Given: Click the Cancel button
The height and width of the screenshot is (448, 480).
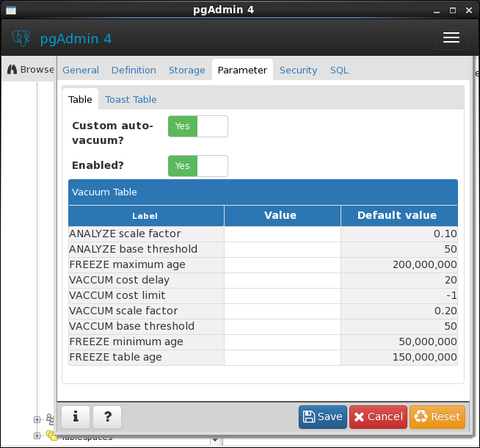Looking at the screenshot, I should click(x=379, y=416).
